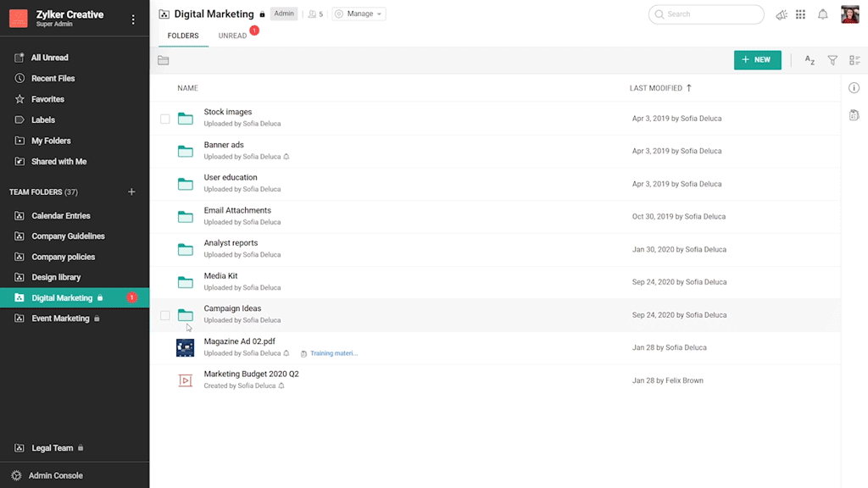The width and height of the screenshot is (868, 488).
Task: Click the announcements megaphone icon
Action: point(781,14)
